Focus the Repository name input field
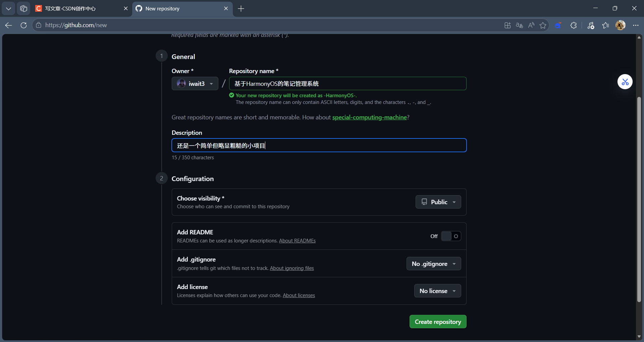This screenshot has width=644, height=342. (x=347, y=83)
